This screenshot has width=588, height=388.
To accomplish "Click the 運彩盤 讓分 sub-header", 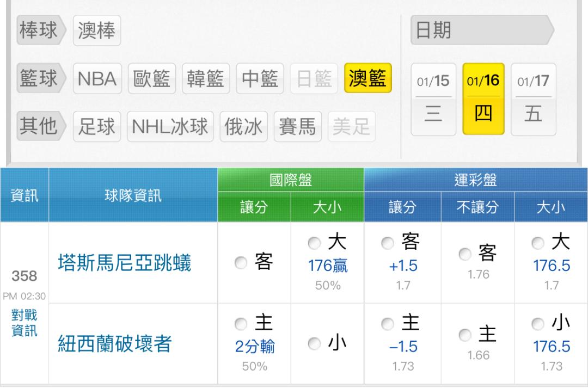I will [403, 207].
